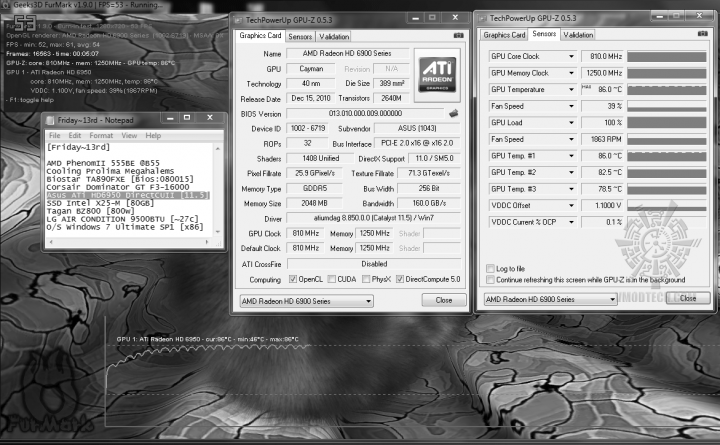
Task: Open Notepad File menu
Action: click(x=55, y=135)
